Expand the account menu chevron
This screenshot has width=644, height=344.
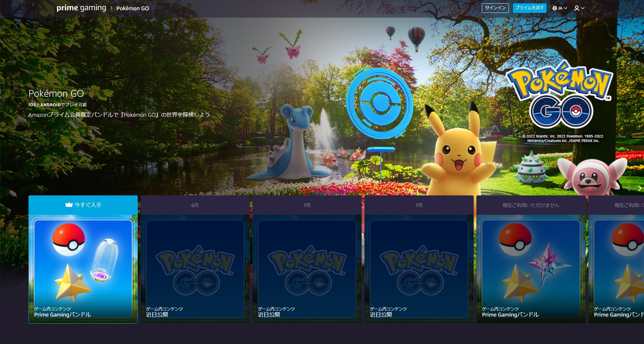point(583,8)
